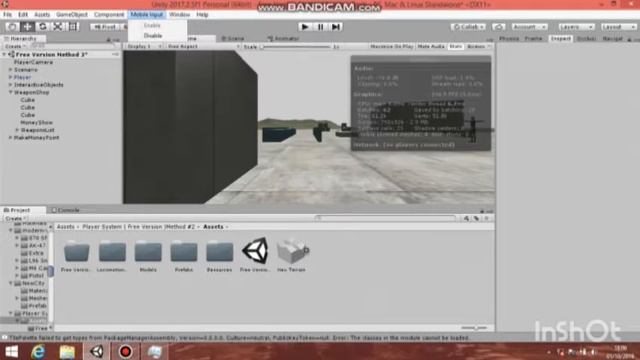Open the Assets menu
This screenshot has height=360, width=640.
[x=42, y=14]
